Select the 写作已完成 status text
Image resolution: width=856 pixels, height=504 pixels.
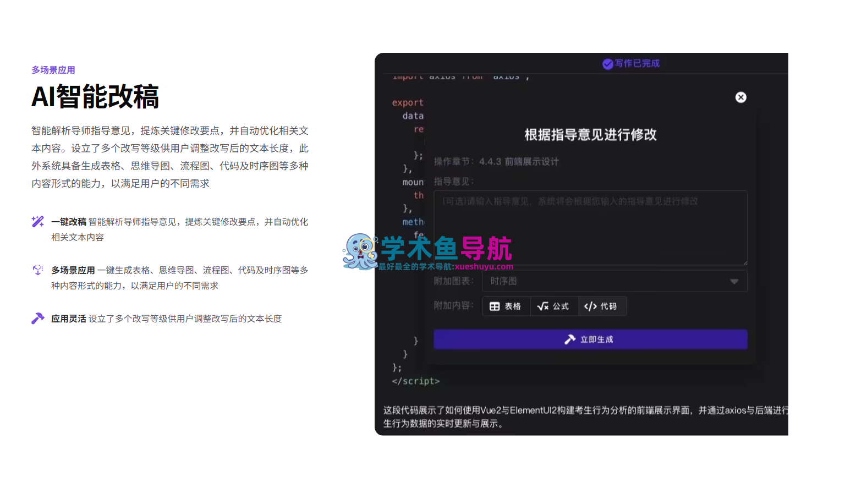pyautogui.click(x=636, y=63)
